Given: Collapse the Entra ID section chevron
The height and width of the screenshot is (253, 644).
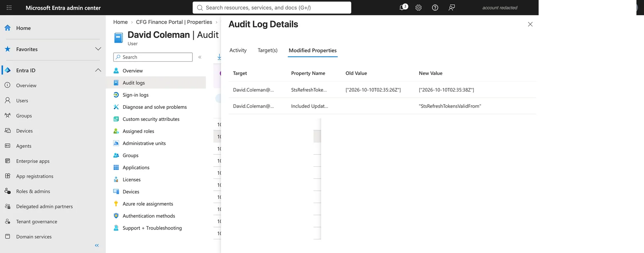Looking at the screenshot, I should (98, 70).
